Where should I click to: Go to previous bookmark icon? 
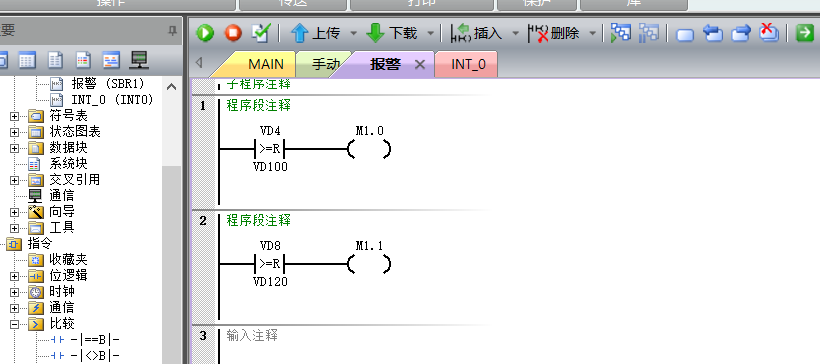pyautogui.click(x=713, y=34)
